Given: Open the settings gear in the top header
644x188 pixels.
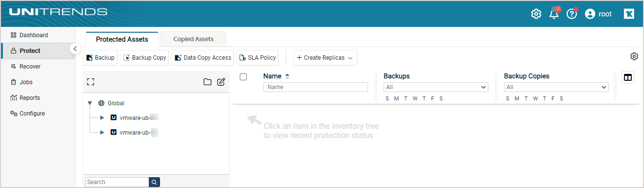Looking at the screenshot, I should (536, 14).
